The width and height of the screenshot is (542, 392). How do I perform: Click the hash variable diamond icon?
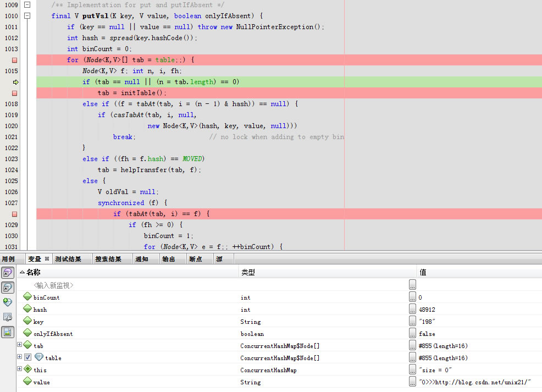click(27, 308)
